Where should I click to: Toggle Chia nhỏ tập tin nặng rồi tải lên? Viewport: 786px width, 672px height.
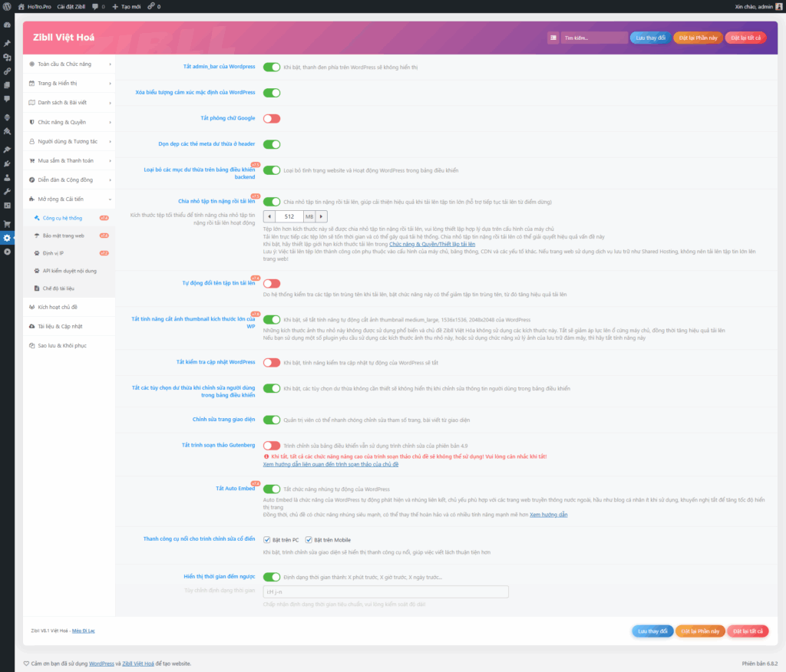(272, 202)
